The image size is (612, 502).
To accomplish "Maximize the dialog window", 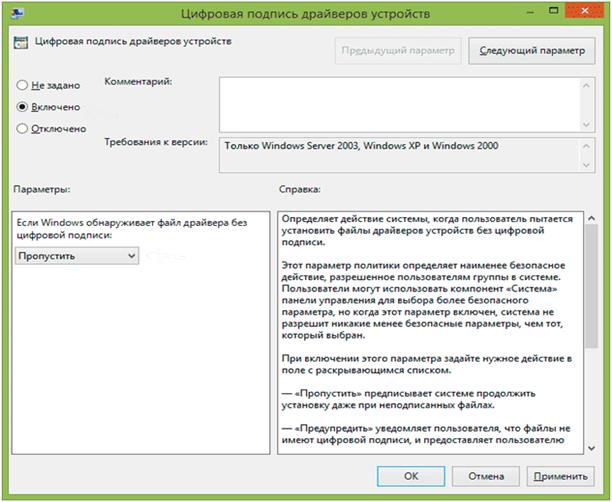I will 553,11.
